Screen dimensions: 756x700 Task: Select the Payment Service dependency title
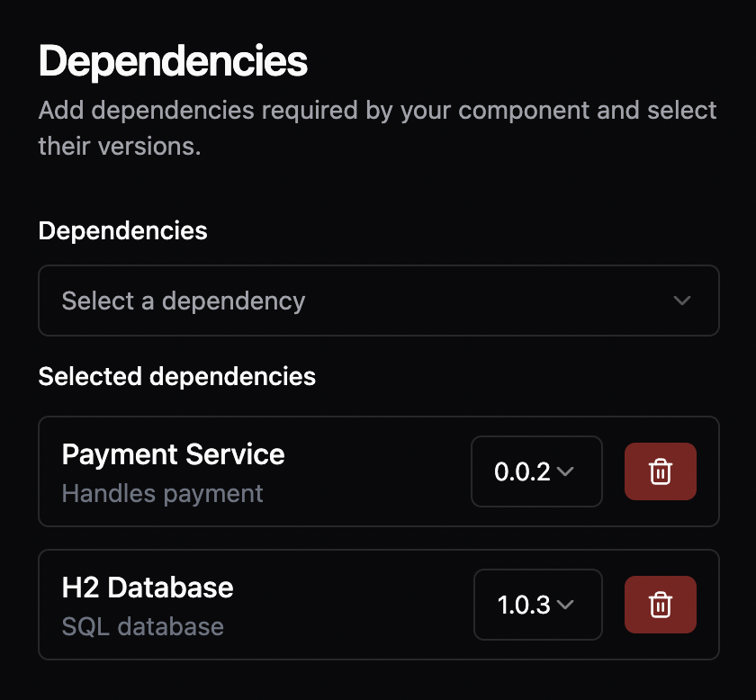click(x=173, y=454)
